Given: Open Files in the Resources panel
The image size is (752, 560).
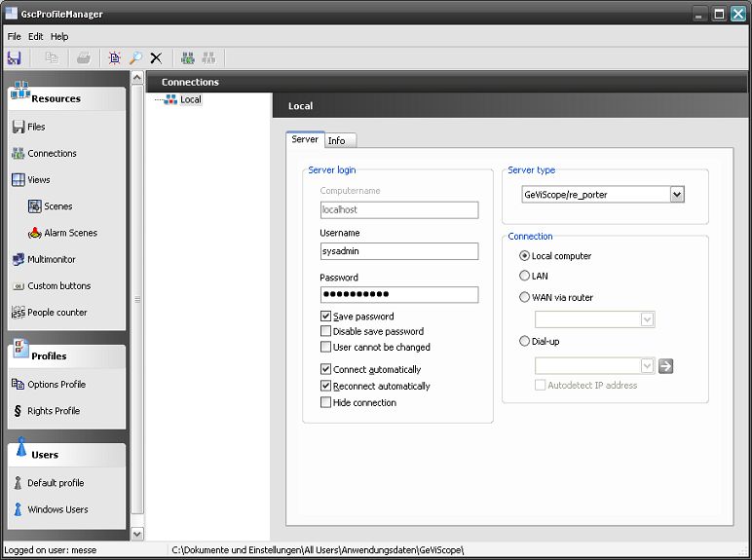Looking at the screenshot, I should point(36,127).
